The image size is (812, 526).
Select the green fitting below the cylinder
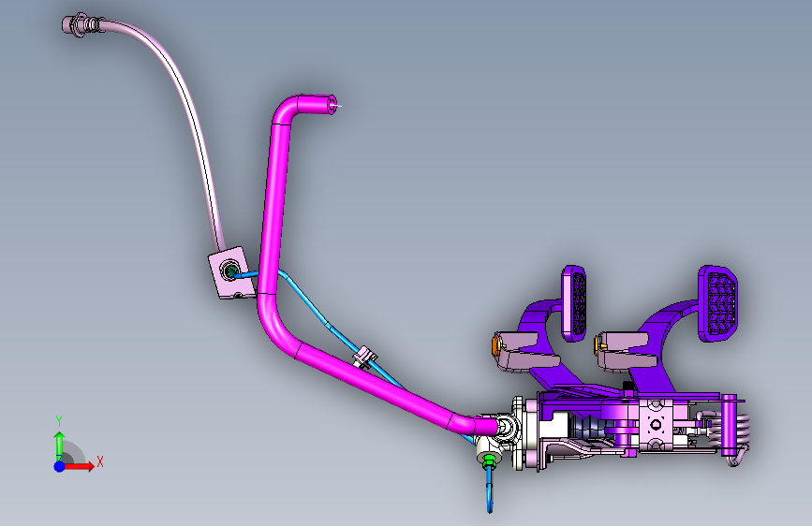488,460
